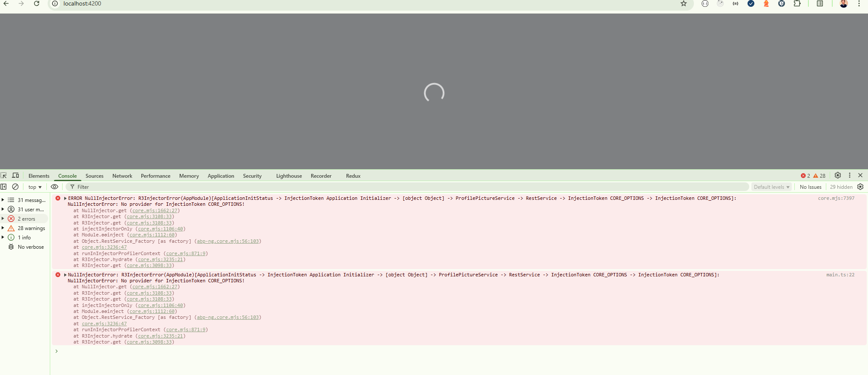Image resolution: width=868 pixels, height=375 pixels.
Task: Toggle the device toolbar
Action: pyautogui.click(x=15, y=176)
